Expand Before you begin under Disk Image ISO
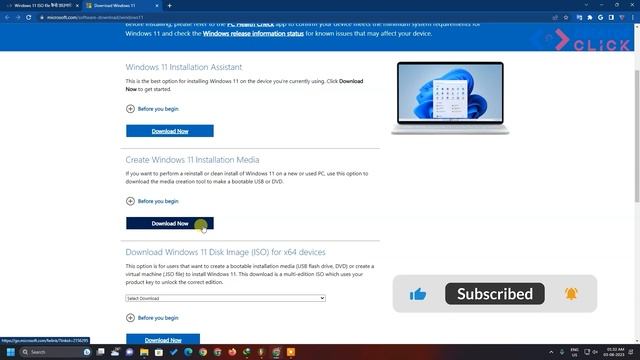The width and height of the screenshot is (640, 360). (x=152, y=318)
